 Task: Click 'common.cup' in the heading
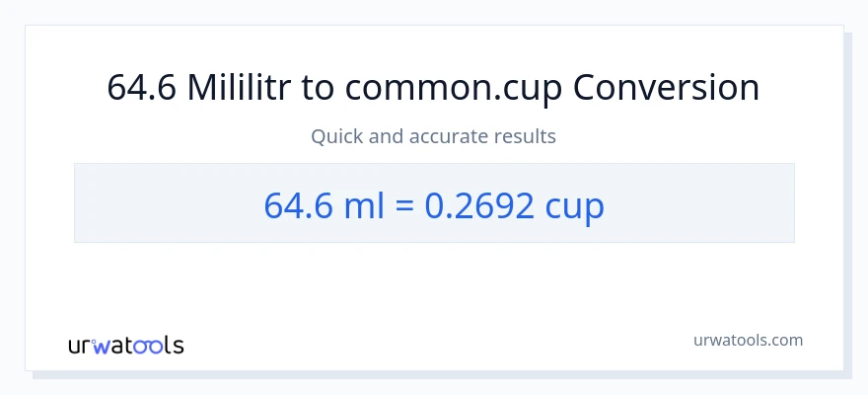(x=455, y=88)
